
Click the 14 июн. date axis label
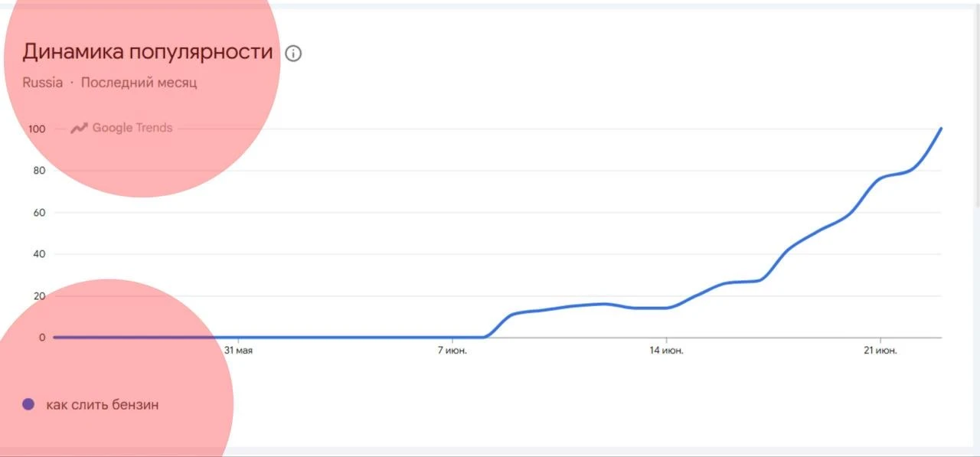tap(667, 351)
